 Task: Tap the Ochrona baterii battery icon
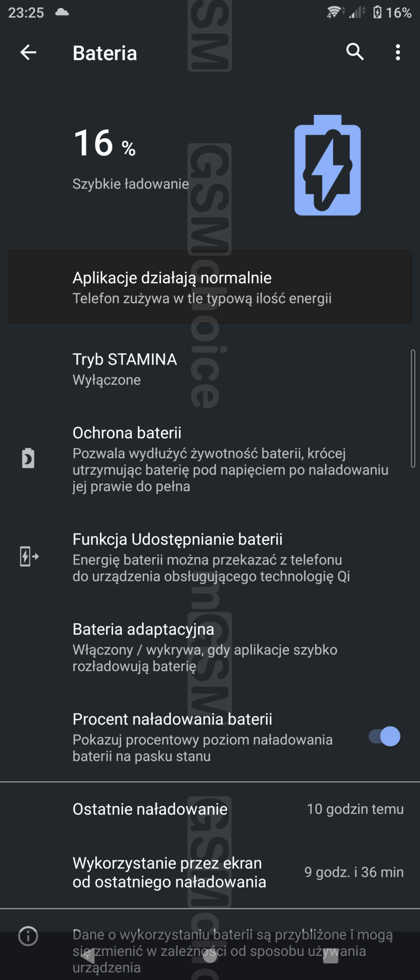click(28, 458)
